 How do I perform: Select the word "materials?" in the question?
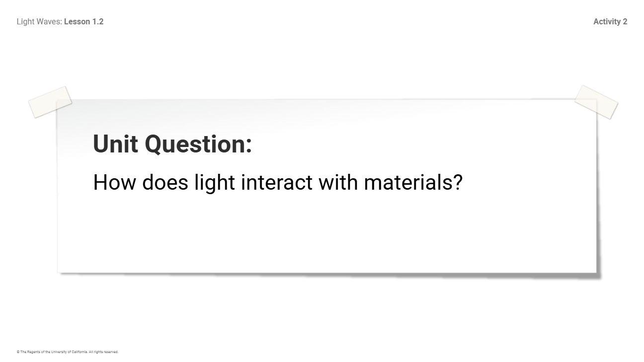click(413, 182)
